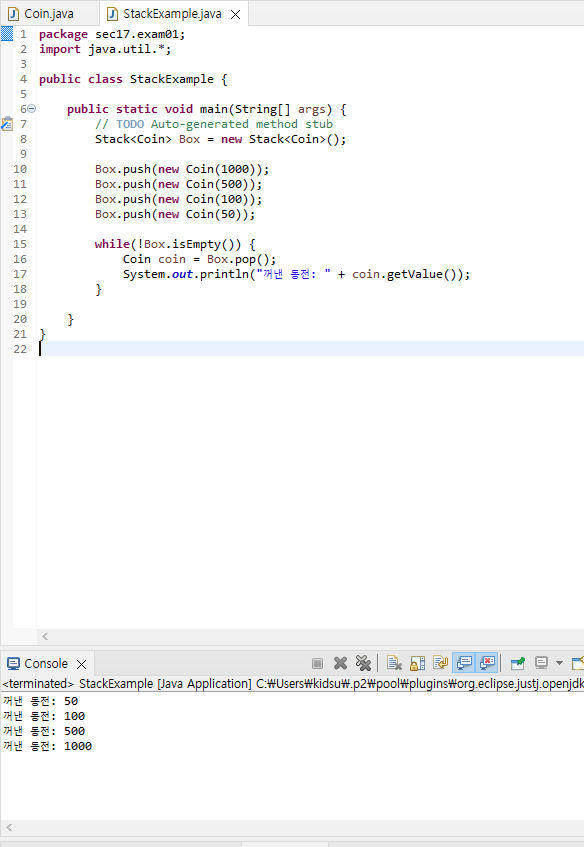Click the Java file icon on StackExample.java tab
The height and width of the screenshot is (847, 584).
112,14
